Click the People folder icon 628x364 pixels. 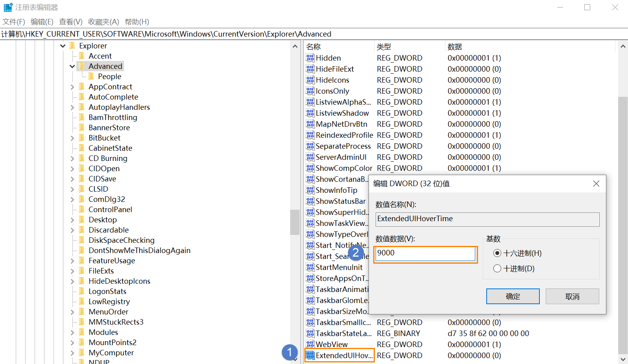91,76
